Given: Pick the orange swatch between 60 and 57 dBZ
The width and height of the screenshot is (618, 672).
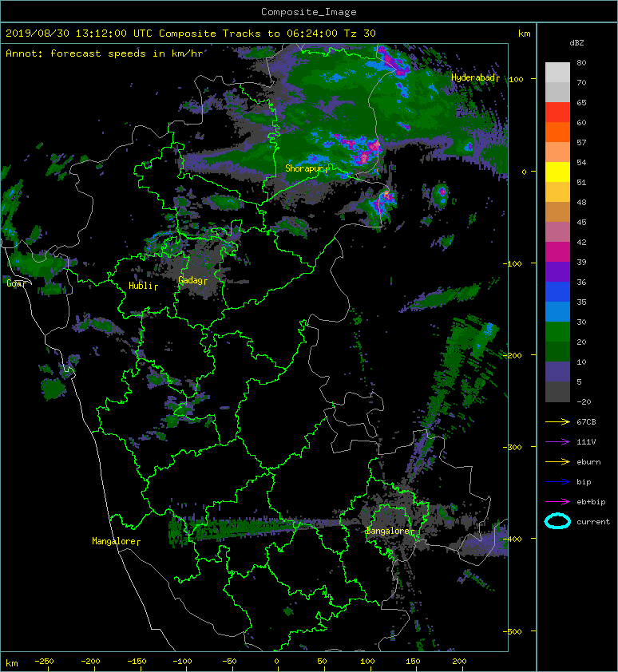Looking at the screenshot, I should pos(557,132).
